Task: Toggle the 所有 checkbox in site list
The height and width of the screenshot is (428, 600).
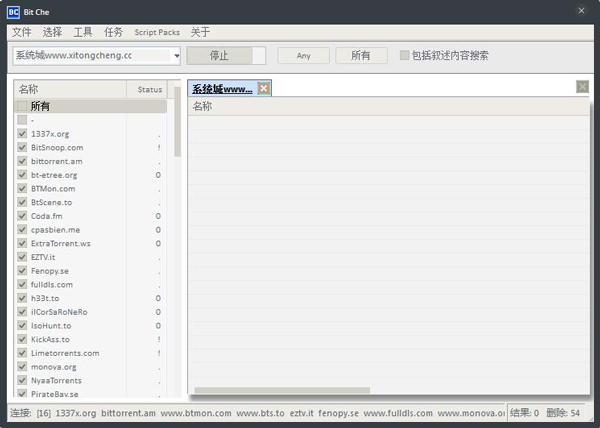Action: click(x=22, y=106)
